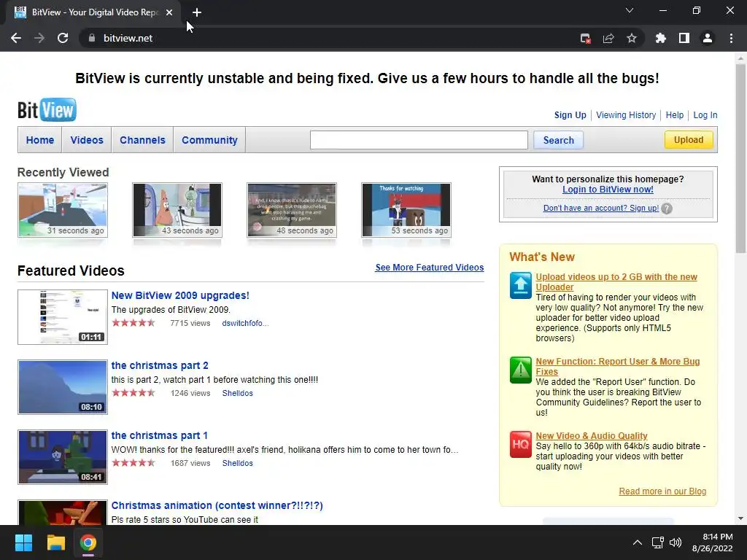747x560 pixels.
Task: Click Login to BitView now link
Action: point(608,190)
